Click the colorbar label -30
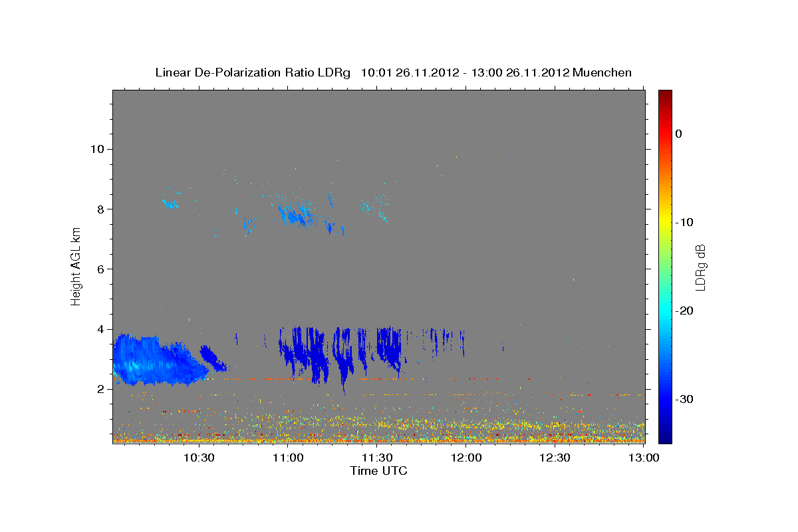The width and height of the screenshot is (798, 532). point(684,399)
